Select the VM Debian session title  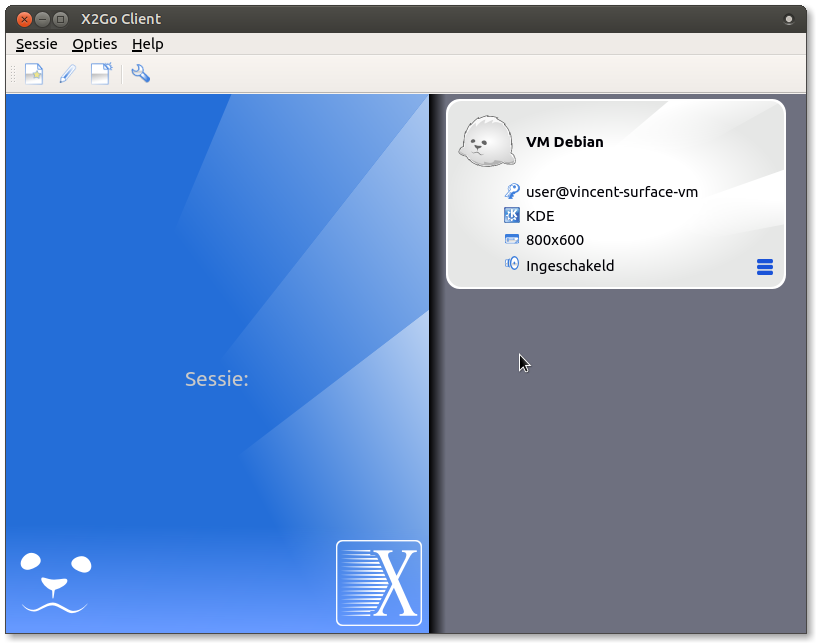pos(565,142)
